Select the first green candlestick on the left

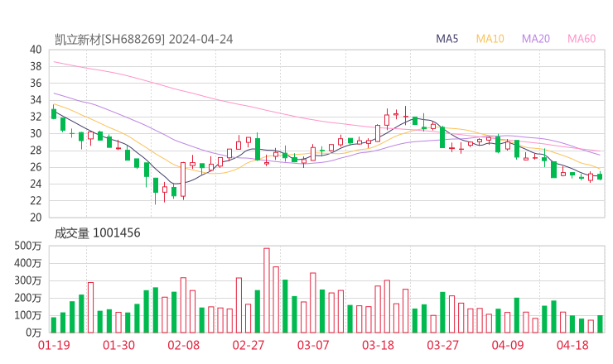coord(54,113)
